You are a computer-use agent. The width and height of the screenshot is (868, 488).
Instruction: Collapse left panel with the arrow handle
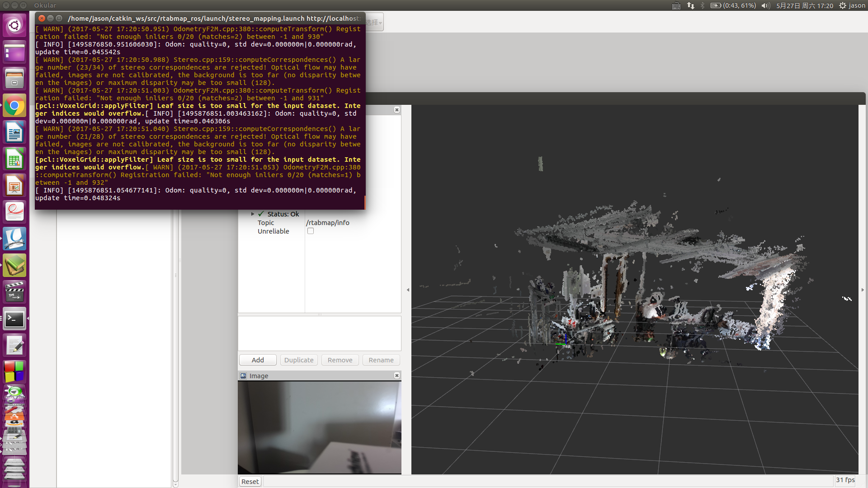408,290
